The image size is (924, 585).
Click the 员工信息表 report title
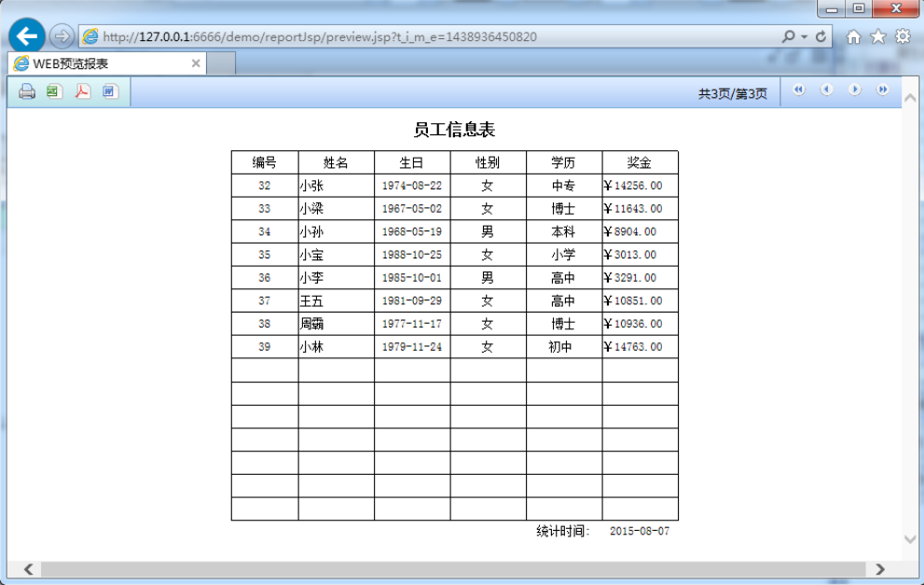click(454, 130)
